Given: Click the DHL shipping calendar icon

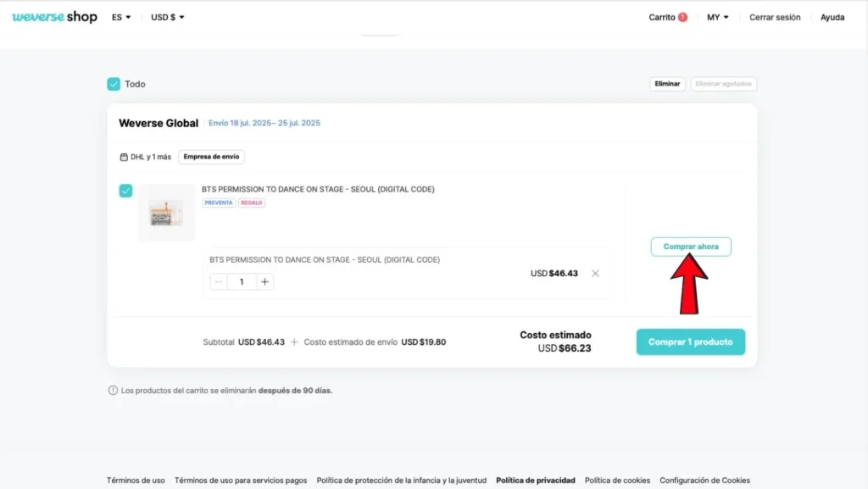Looking at the screenshot, I should 124,157.
